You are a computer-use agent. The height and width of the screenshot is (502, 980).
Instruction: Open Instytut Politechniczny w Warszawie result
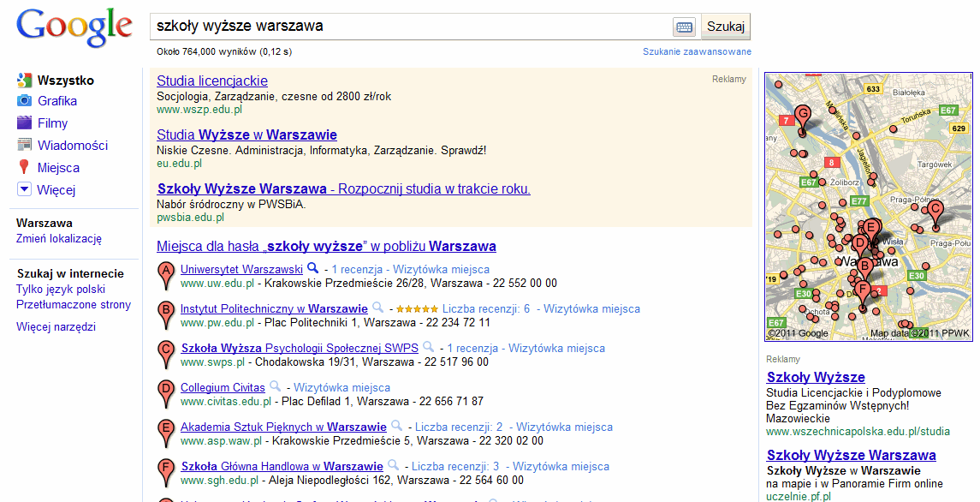[x=275, y=308]
